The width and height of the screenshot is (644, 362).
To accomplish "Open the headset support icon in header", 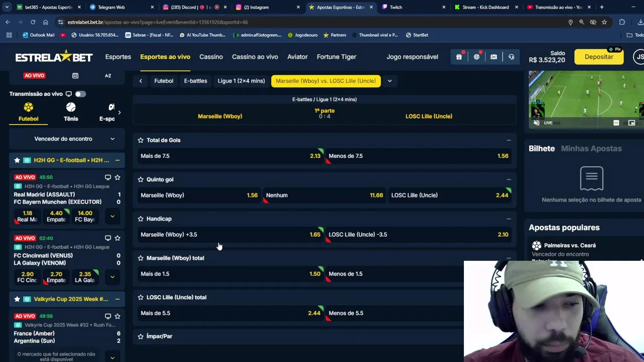I will (511, 57).
